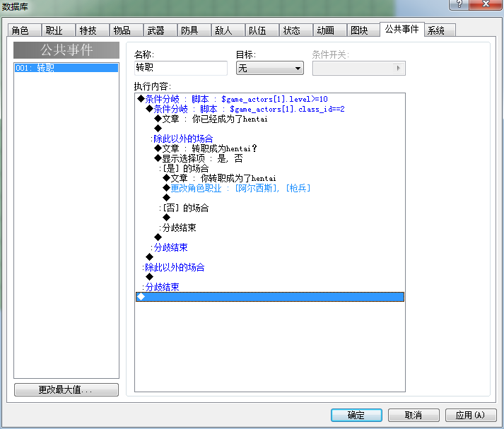Image resolution: width=504 pixels, height=429 pixels.
Task: Open the 武器 tab
Action: pos(160,30)
